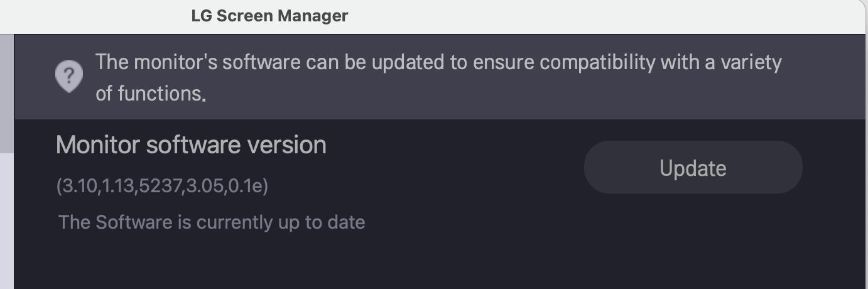Click the LG Screen Manager window title
The width and height of the screenshot is (868, 289).
coord(269,16)
